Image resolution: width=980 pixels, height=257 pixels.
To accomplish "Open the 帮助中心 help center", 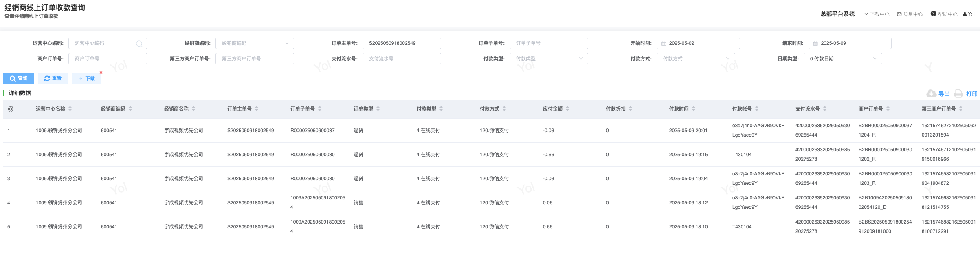I will click(944, 14).
